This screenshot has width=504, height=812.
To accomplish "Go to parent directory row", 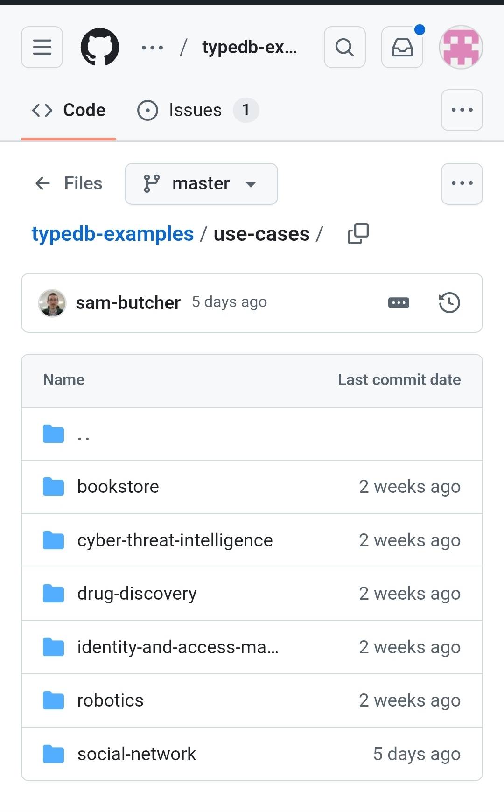I will click(252, 434).
